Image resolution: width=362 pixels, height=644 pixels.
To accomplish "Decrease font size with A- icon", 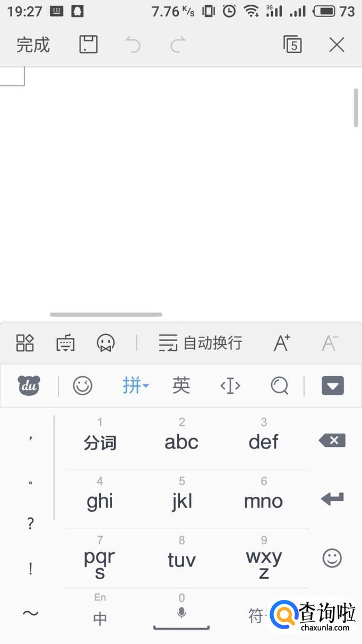I will pyautogui.click(x=330, y=343).
